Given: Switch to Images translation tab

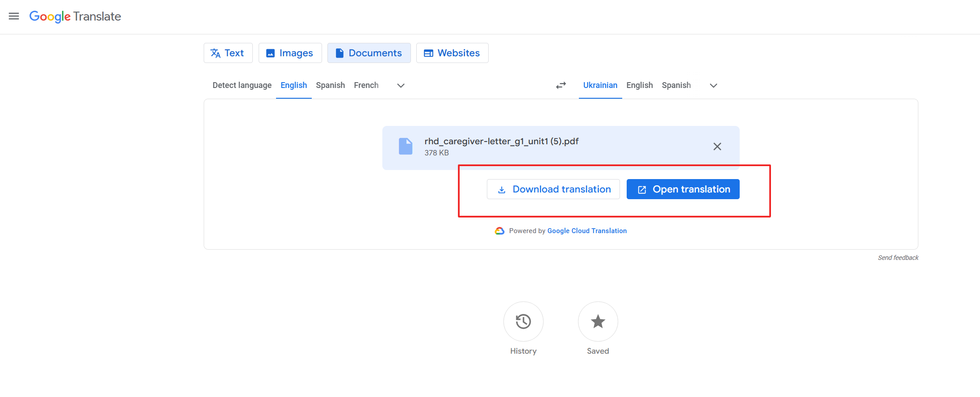Looking at the screenshot, I should click(290, 53).
